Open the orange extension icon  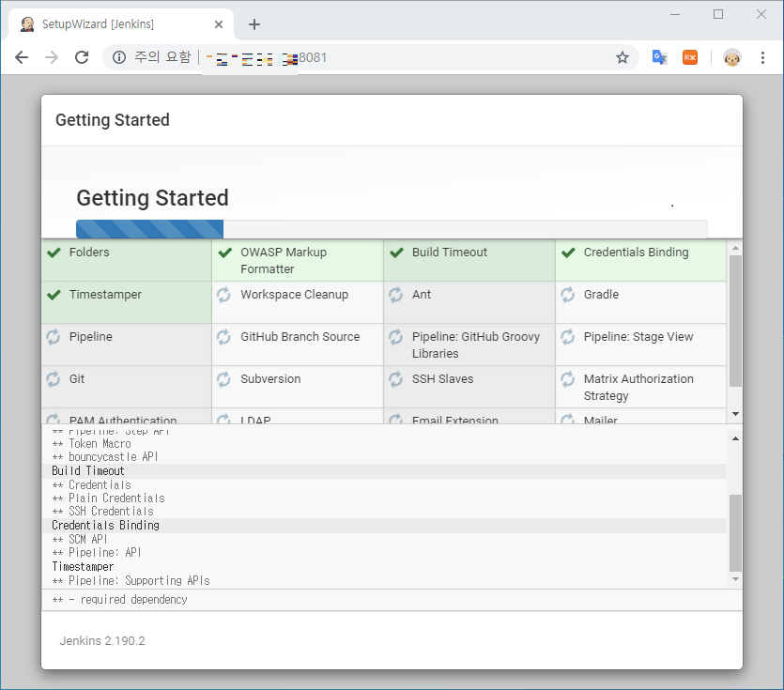click(x=690, y=57)
